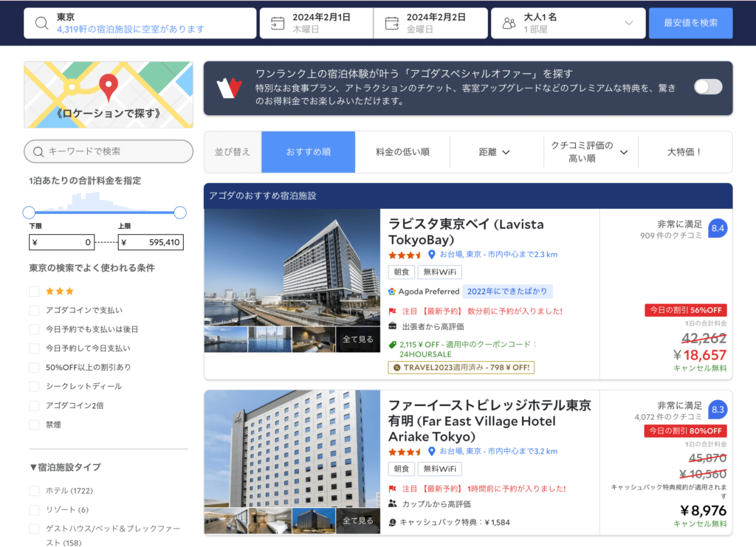This screenshot has height=547, width=756.
Task: Click the check-out calendar icon
Action: pos(392,23)
